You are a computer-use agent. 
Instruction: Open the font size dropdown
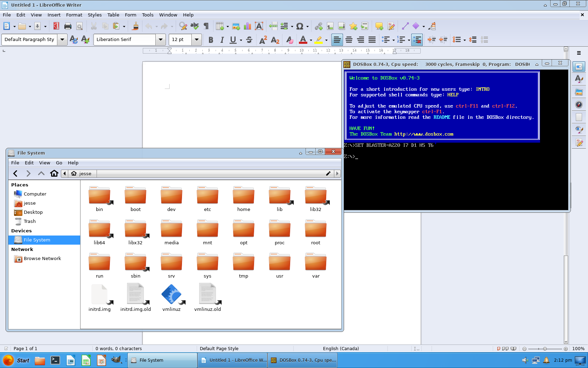tap(197, 40)
